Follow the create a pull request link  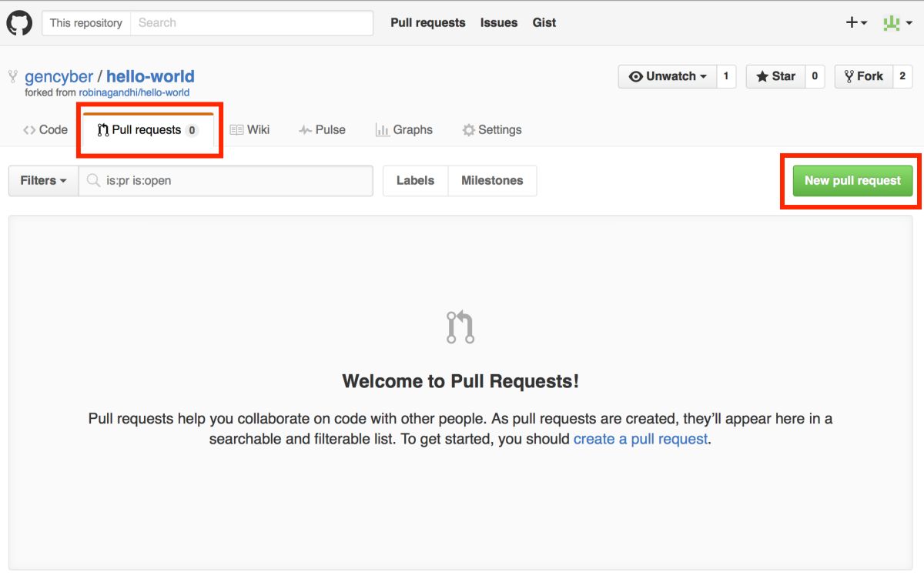tap(641, 440)
